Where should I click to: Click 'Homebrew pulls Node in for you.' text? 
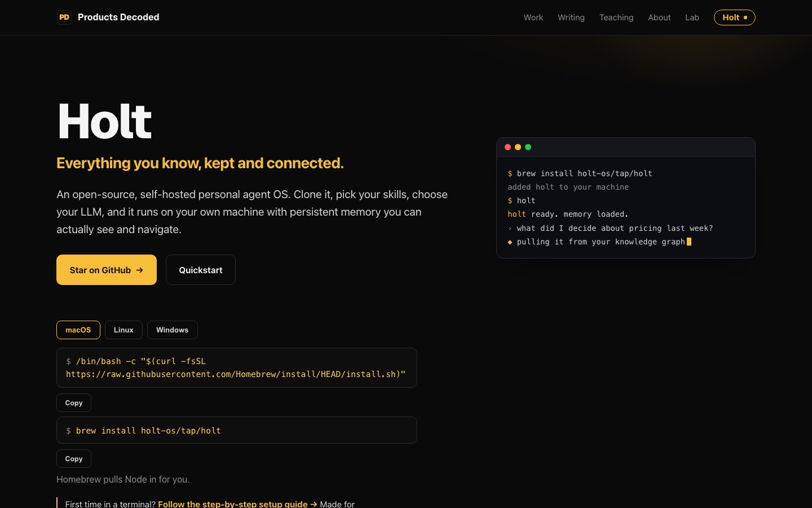coord(123,479)
